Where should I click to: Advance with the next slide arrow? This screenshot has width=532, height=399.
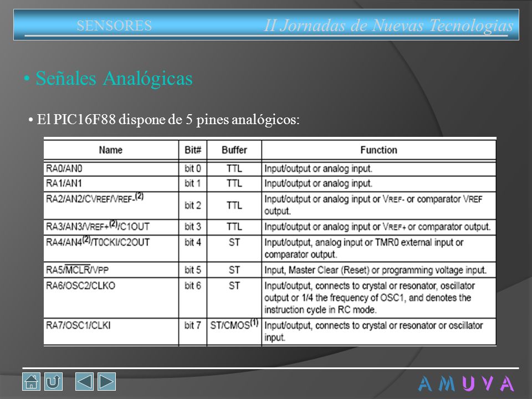tap(106, 381)
